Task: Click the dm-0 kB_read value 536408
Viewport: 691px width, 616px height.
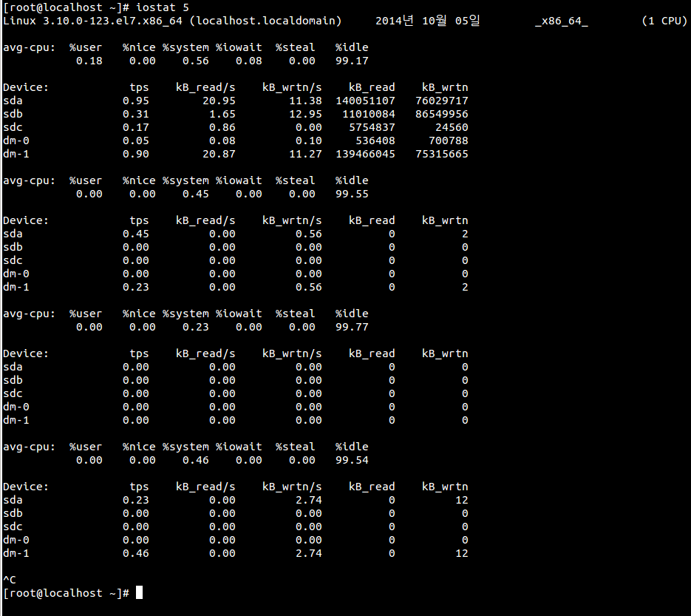Action: click(375, 141)
